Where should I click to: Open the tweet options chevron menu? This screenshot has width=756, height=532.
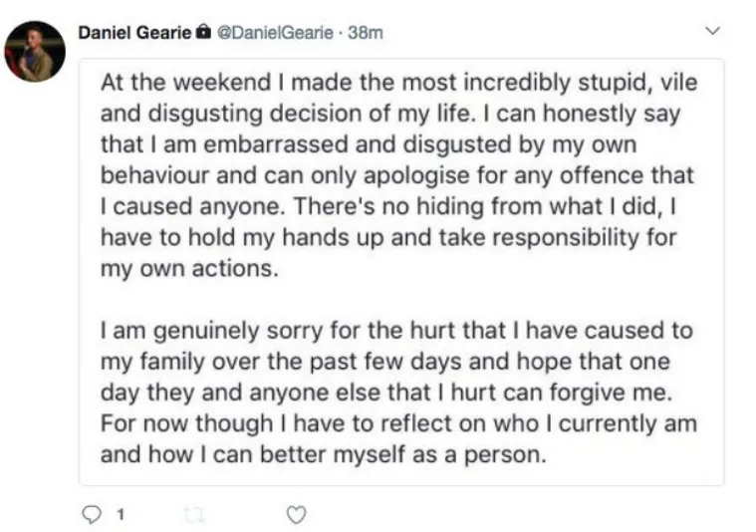coord(711,32)
